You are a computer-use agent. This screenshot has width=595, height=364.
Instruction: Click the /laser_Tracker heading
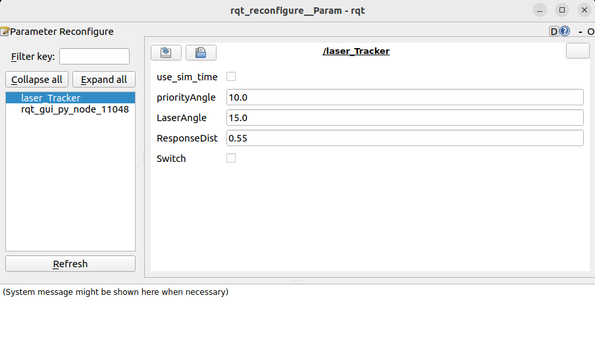(x=356, y=51)
